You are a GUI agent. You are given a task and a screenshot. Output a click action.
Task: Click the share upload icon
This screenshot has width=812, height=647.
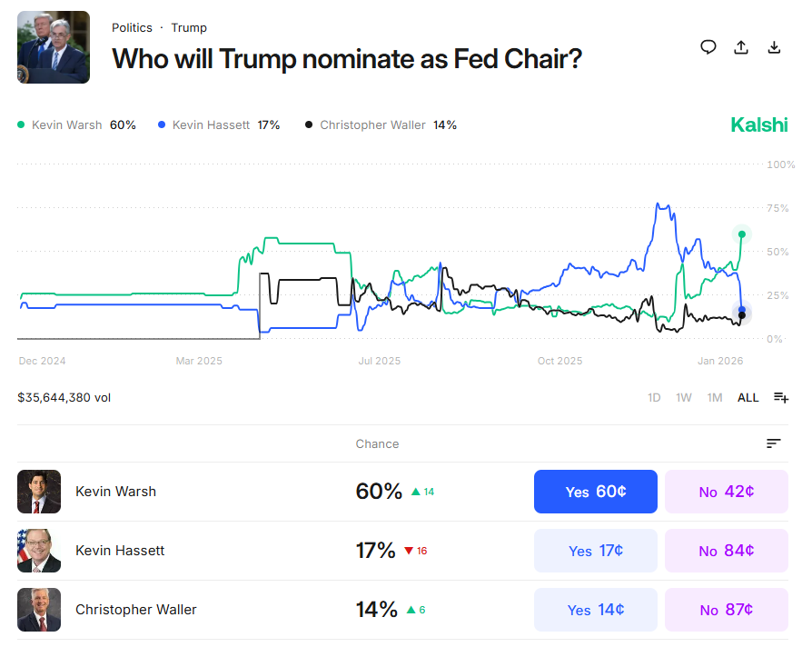[741, 47]
